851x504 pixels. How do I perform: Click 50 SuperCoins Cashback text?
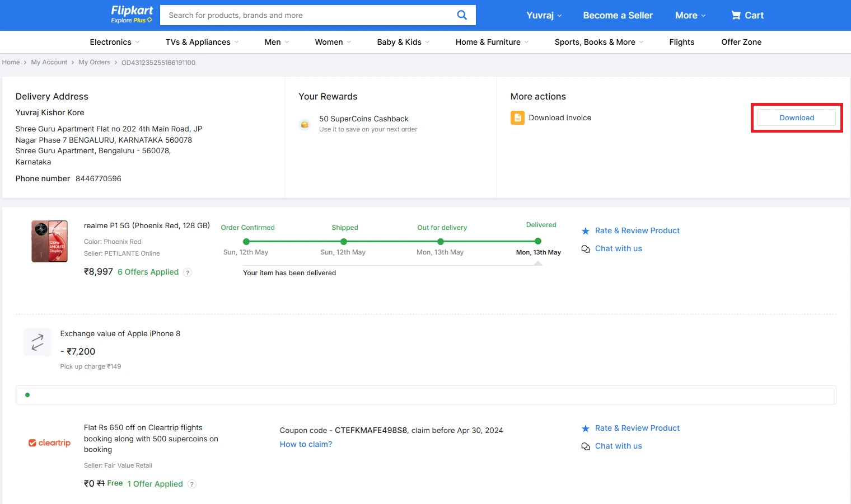(364, 119)
